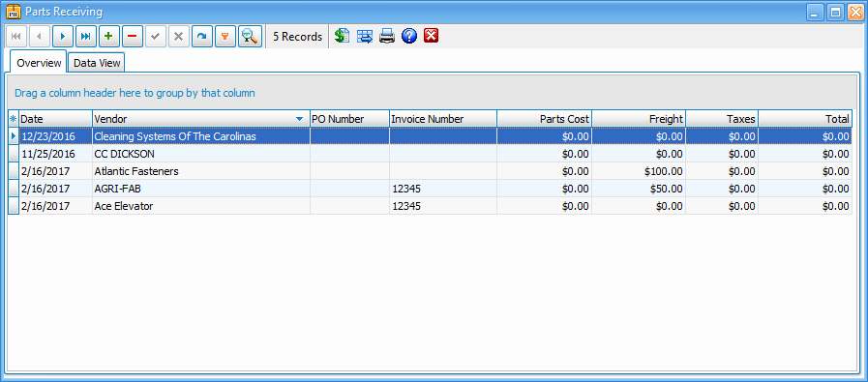Select row indicator for Atlantic Fasteners
The image size is (868, 382).
point(14,171)
